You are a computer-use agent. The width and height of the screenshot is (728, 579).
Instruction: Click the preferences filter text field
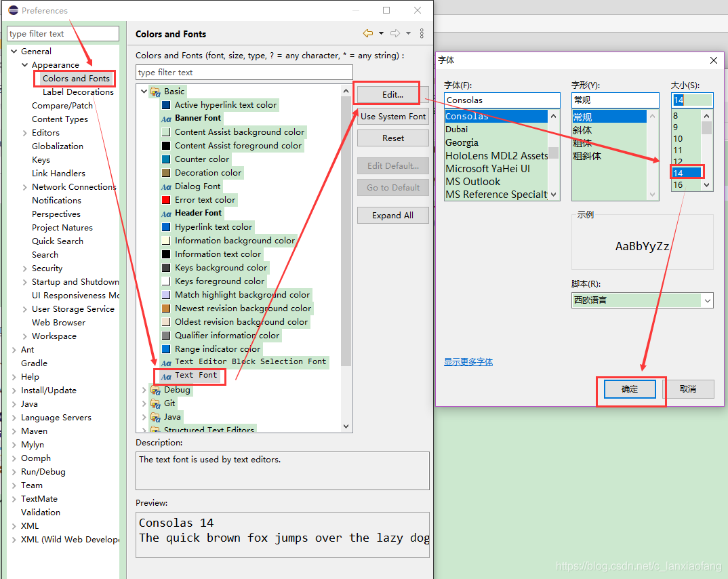pyautogui.click(x=63, y=34)
